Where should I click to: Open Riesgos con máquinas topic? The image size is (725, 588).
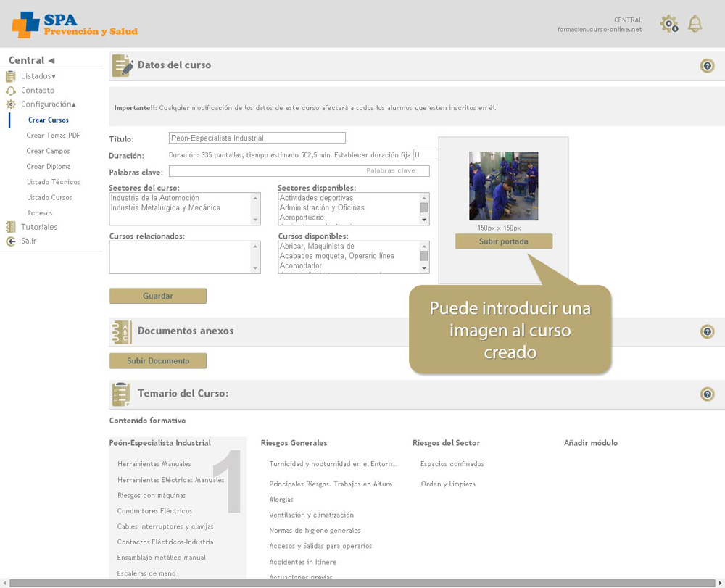click(x=152, y=495)
